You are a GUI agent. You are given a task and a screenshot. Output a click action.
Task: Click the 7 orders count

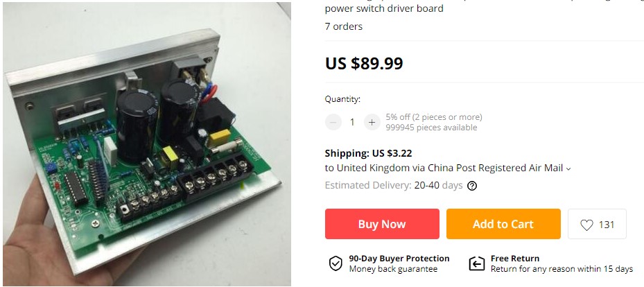coord(344,26)
